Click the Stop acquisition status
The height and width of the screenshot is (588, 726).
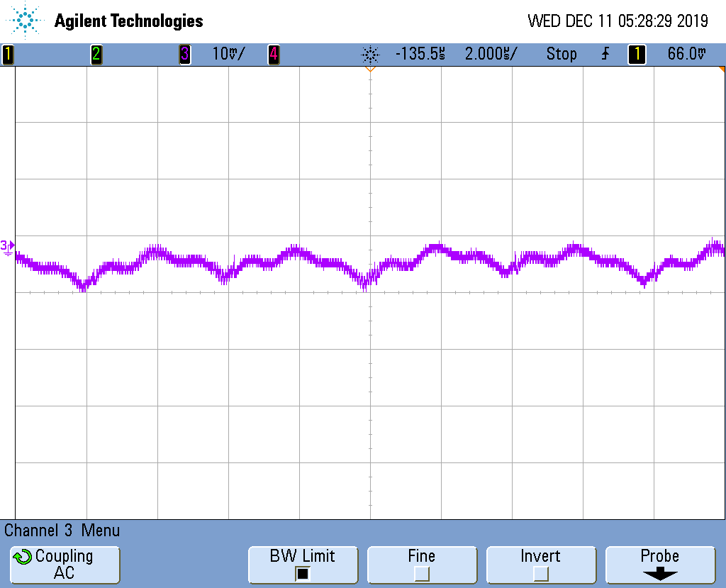point(561,54)
